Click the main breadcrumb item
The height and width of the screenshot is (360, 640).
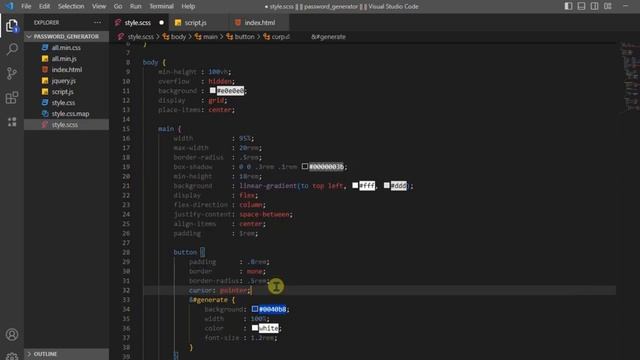[x=210, y=37]
